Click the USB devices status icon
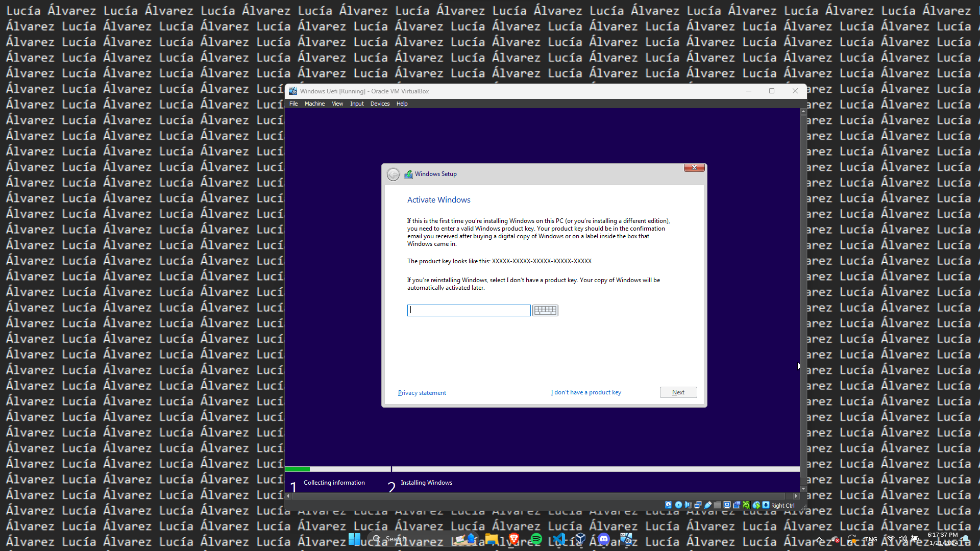The width and height of the screenshot is (980, 551). 708,505
